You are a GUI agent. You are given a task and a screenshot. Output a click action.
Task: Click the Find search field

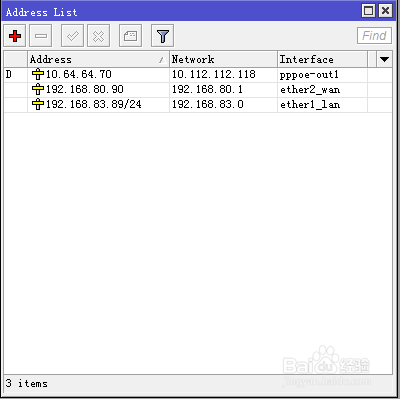pos(374,36)
